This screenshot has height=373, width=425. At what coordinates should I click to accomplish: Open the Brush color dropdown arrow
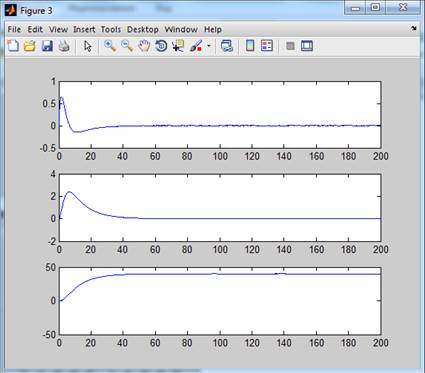click(x=209, y=46)
